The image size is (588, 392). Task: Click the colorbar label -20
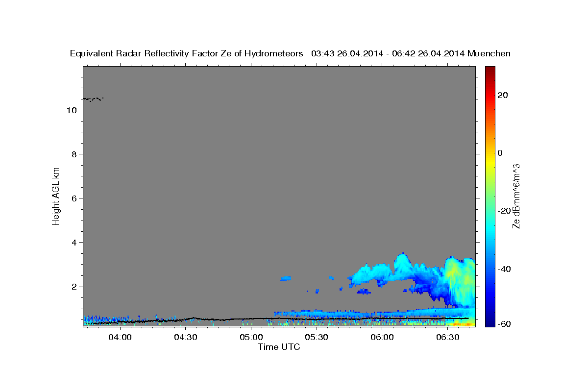505,211
